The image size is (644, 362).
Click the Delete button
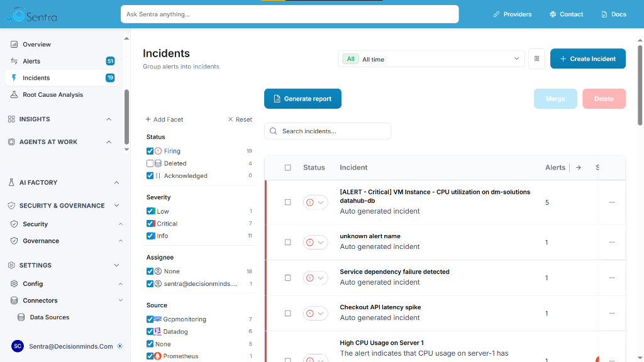tap(604, 99)
